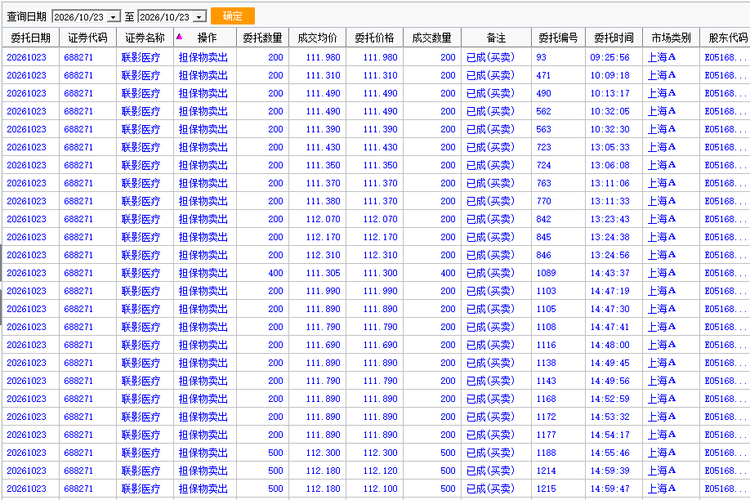The height and width of the screenshot is (500, 750).
Task: Click the 股东代码 column header
Action: tap(727, 38)
